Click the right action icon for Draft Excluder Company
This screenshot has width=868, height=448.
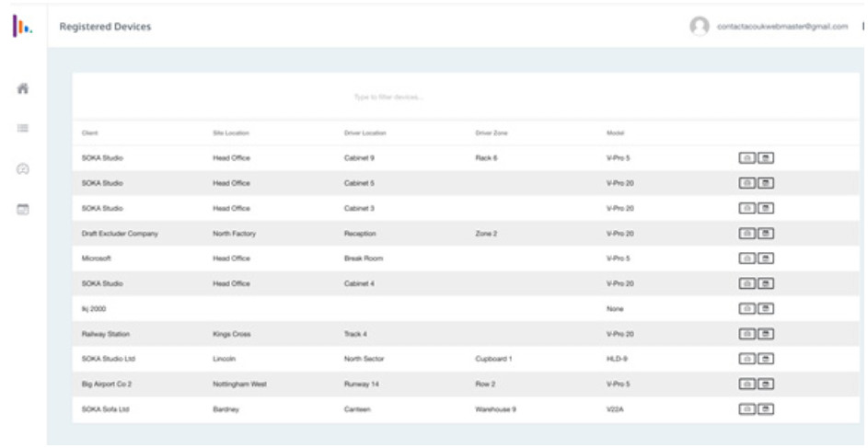tap(765, 234)
